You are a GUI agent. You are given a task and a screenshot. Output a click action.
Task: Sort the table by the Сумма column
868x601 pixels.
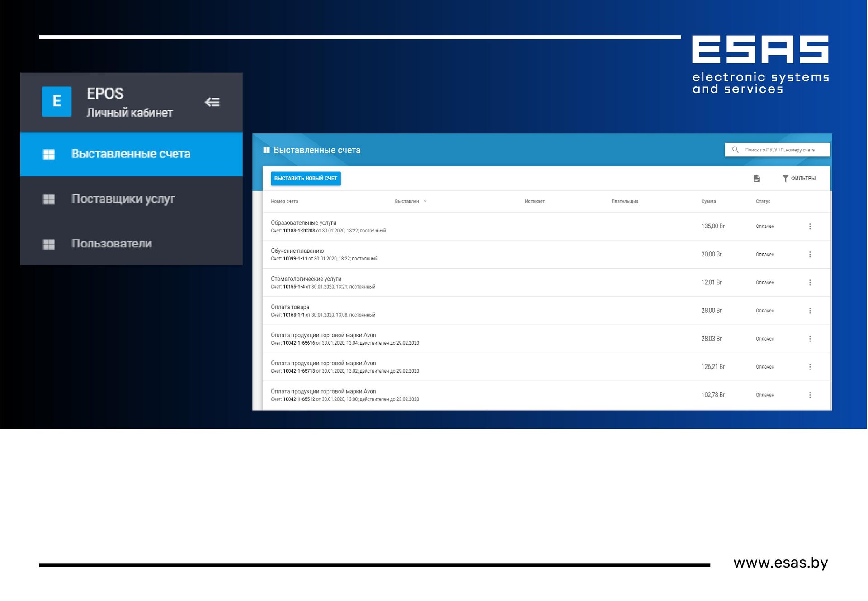[708, 201]
